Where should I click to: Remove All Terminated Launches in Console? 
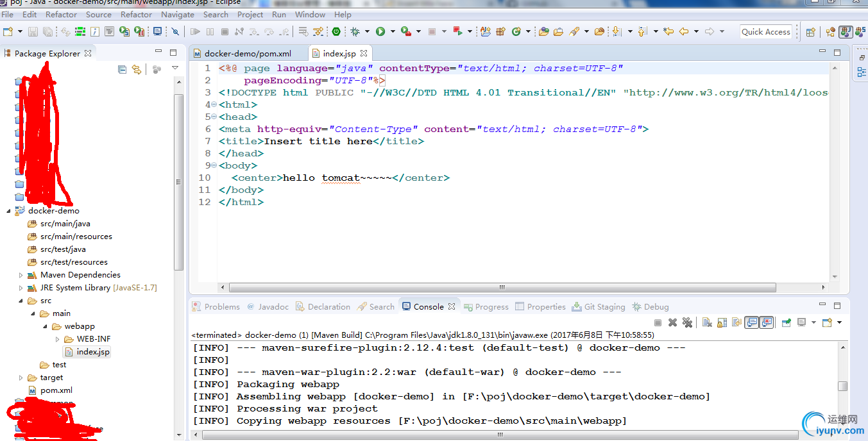click(687, 322)
